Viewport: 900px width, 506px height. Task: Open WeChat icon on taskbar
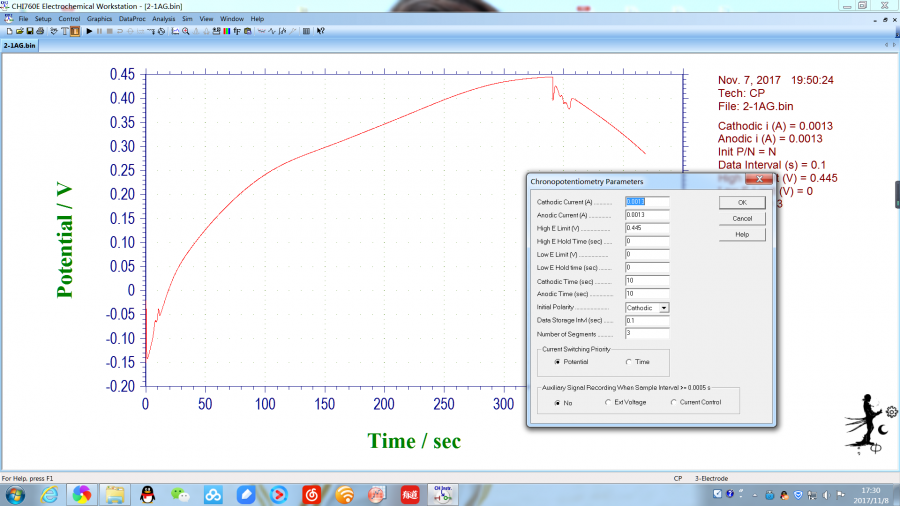tap(180, 495)
